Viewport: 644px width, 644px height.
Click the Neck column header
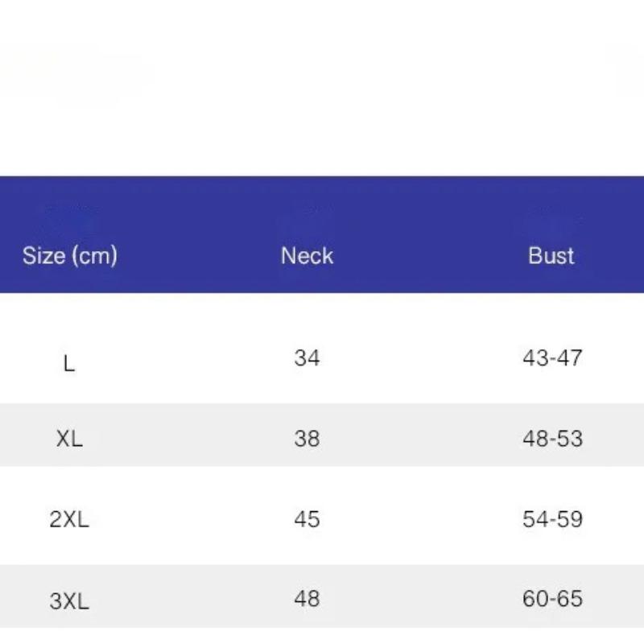pyautogui.click(x=307, y=256)
